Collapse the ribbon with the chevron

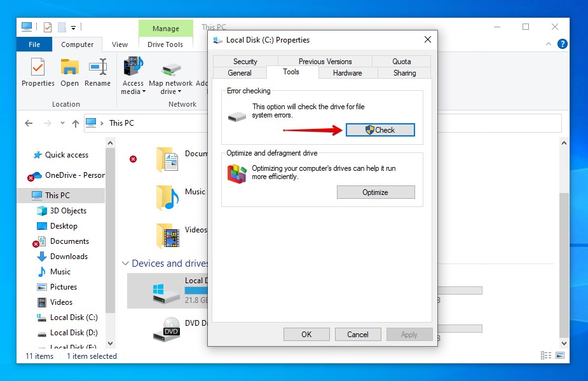(548, 44)
